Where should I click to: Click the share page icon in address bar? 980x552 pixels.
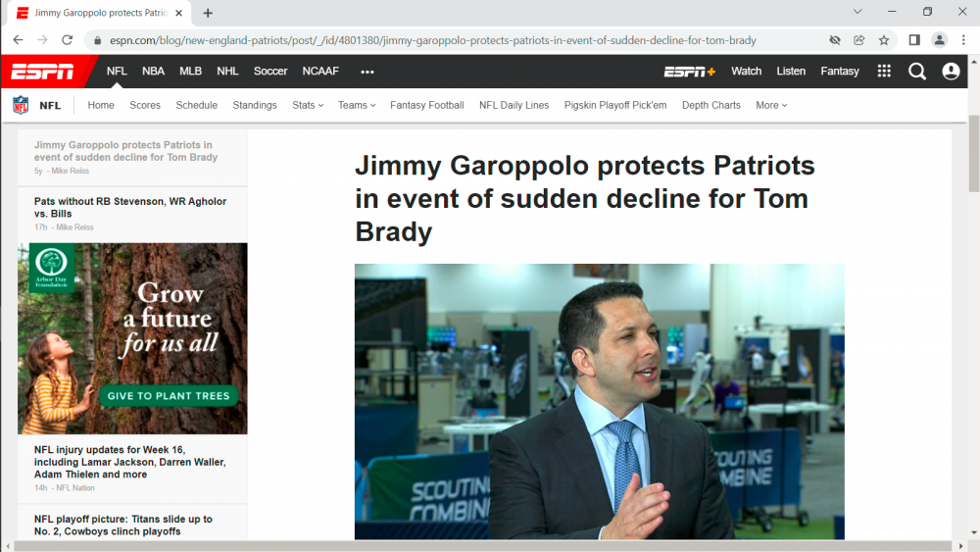(859, 40)
